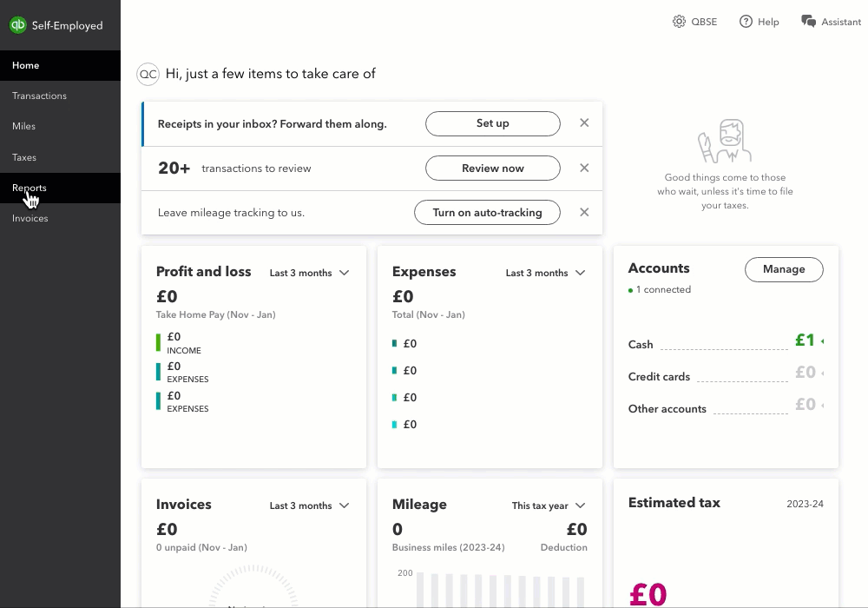Click the green £1 cash amount
Viewport: 868px width, 608px height.
pyautogui.click(x=805, y=340)
